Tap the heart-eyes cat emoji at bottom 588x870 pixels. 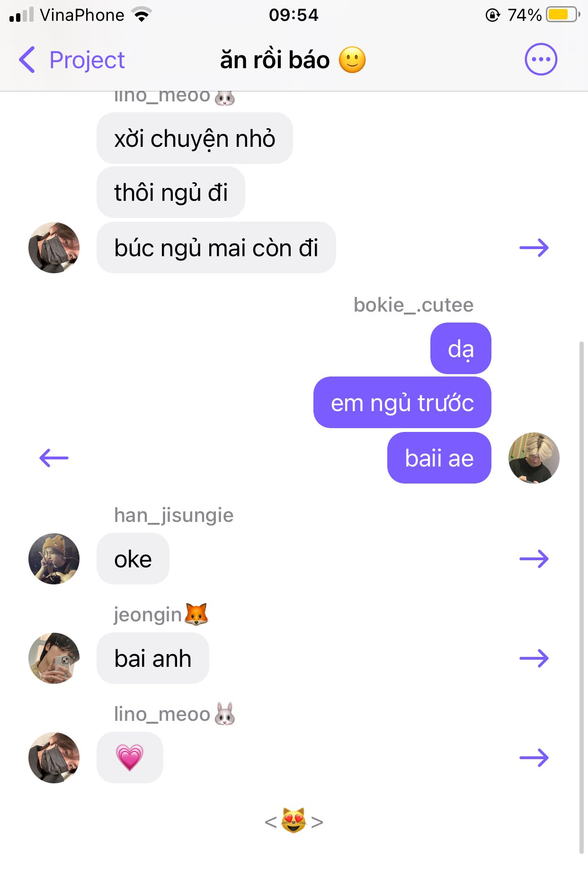point(294,821)
